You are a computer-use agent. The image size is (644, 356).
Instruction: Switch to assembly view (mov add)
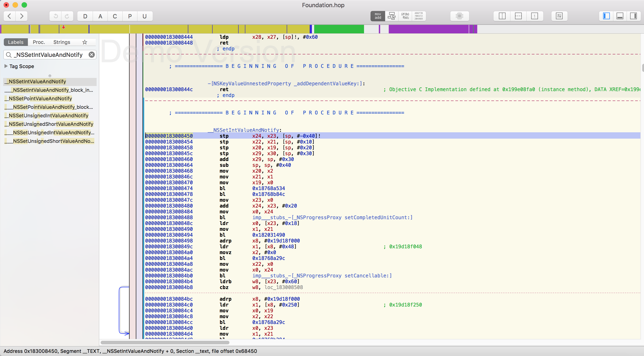(x=378, y=16)
